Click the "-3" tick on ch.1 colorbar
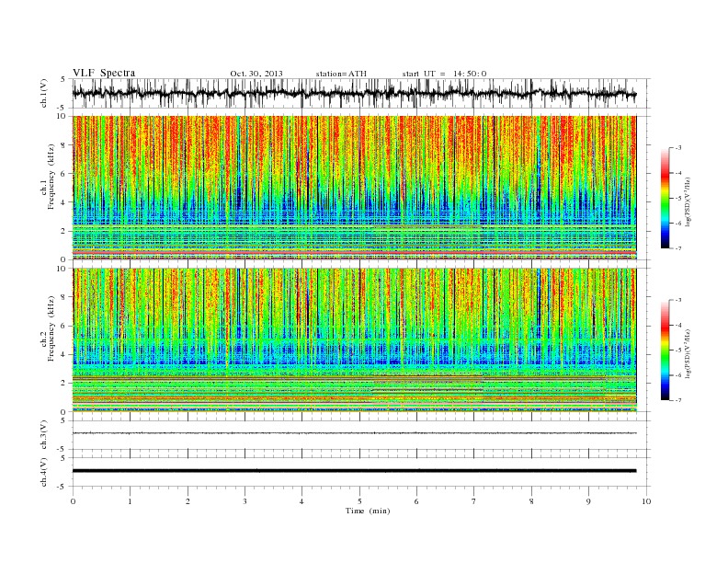Viewport: 728px width, 563px height. coord(678,148)
